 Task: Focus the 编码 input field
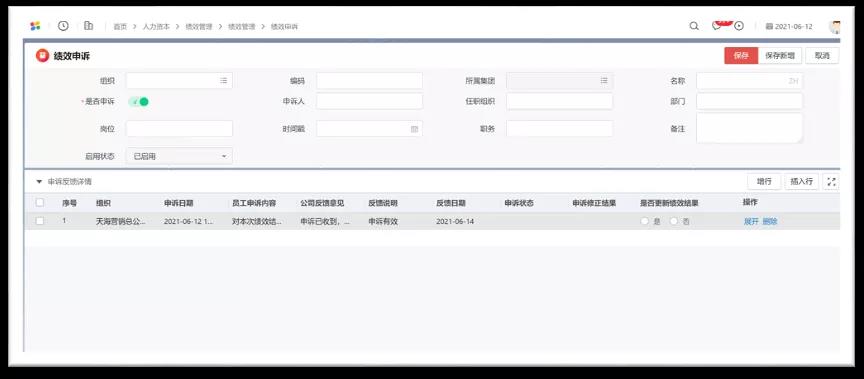pos(369,81)
